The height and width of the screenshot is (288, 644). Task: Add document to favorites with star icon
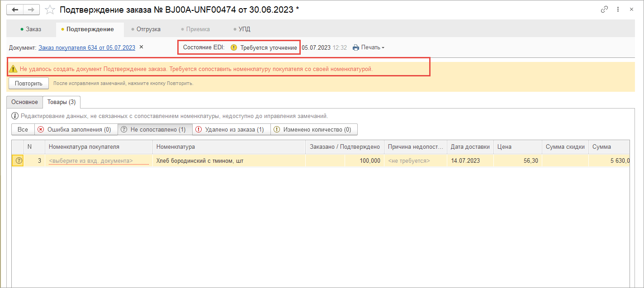pyautogui.click(x=51, y=9)
